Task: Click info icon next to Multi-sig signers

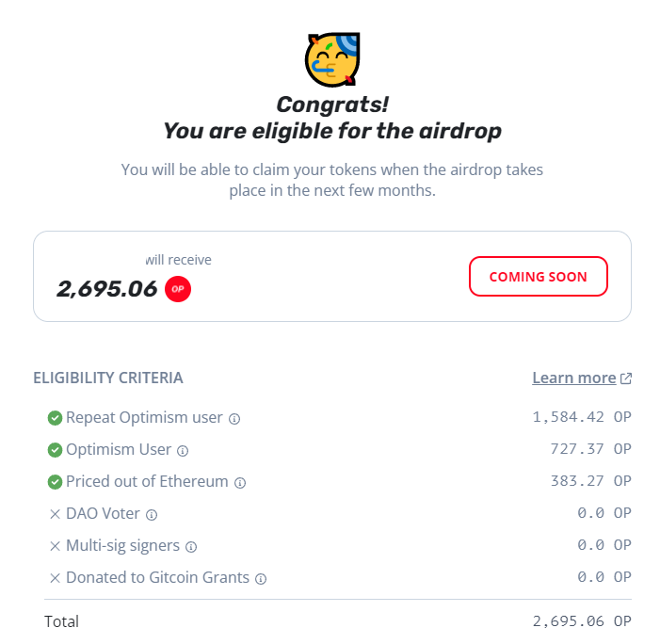Action: [x=190, y=546]
